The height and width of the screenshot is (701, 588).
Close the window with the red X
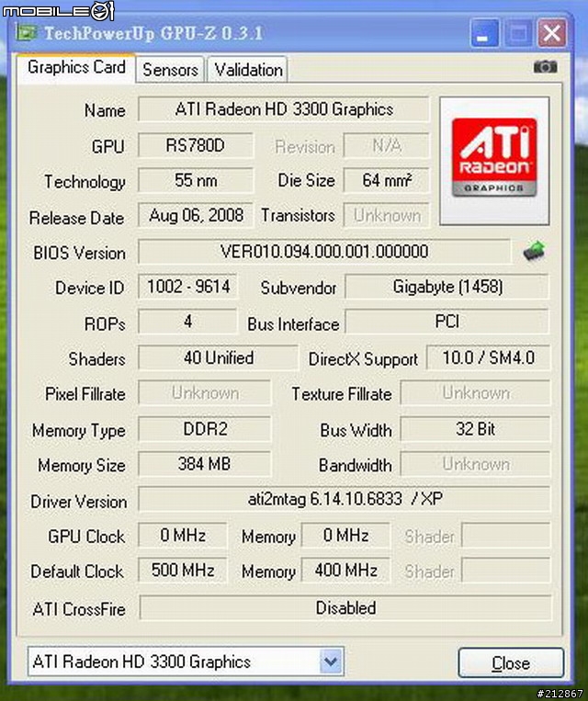click(x=552, y=33)
